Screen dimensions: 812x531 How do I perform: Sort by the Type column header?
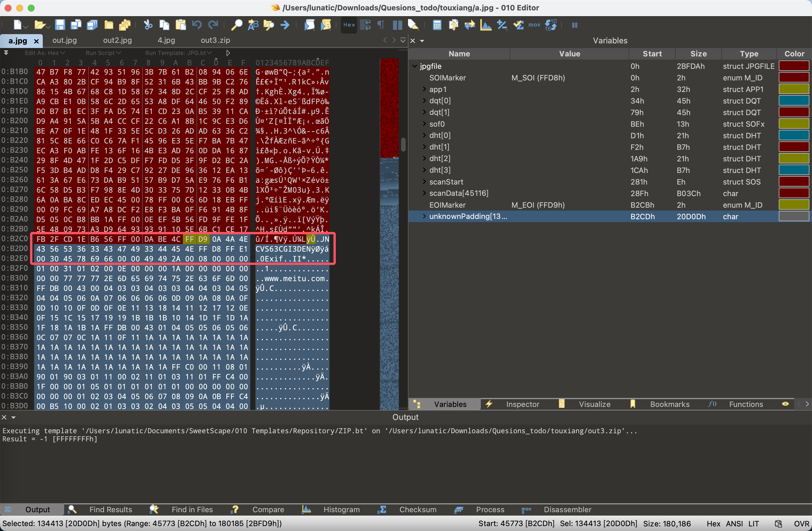point(749,54)
